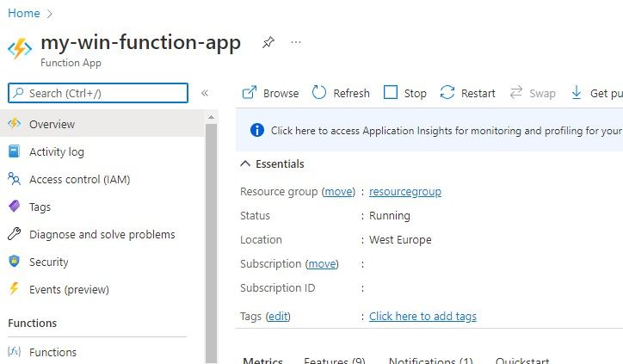Image resolution: width=623 pixels, height=364 pixels.
Task: Click the Diagnose wrench icon
Action: pos(15,234)
